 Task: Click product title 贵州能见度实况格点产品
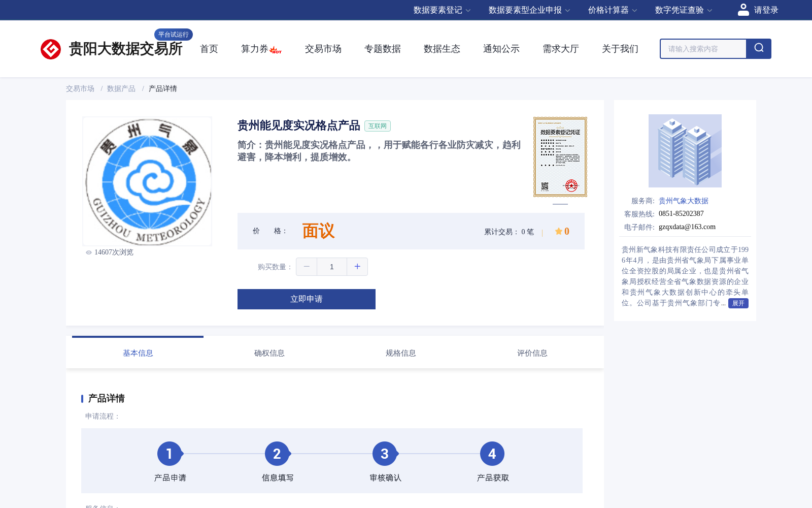click(x=299, y=125)
